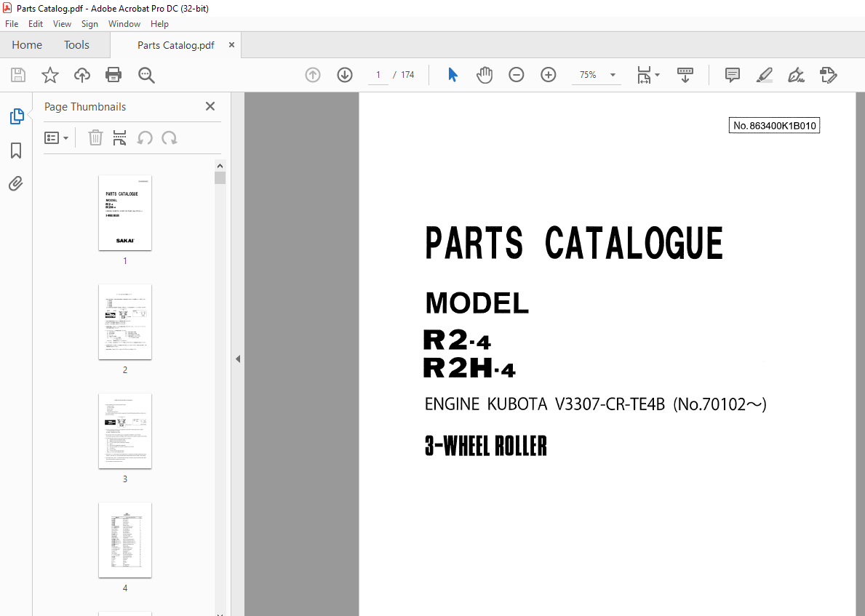Add document to starred with star icon
Image resolution: width=865 pixels, height=616 pixels.
50,75
